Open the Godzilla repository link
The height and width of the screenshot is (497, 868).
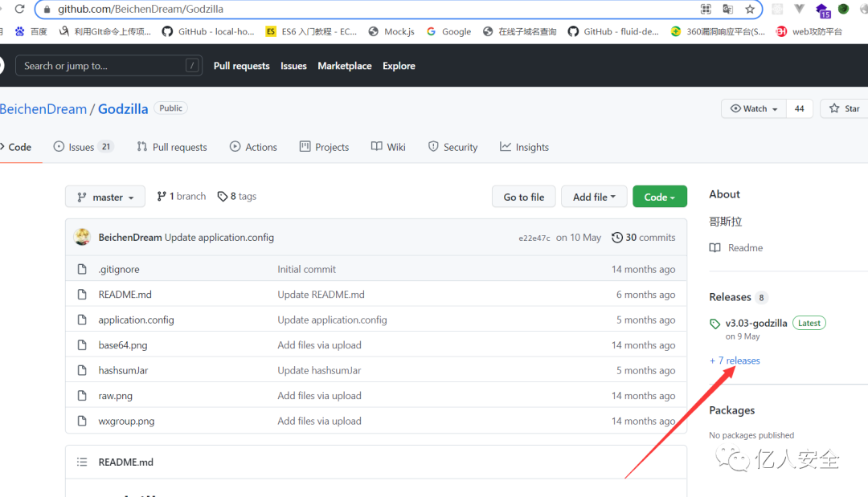click(123, 109)
